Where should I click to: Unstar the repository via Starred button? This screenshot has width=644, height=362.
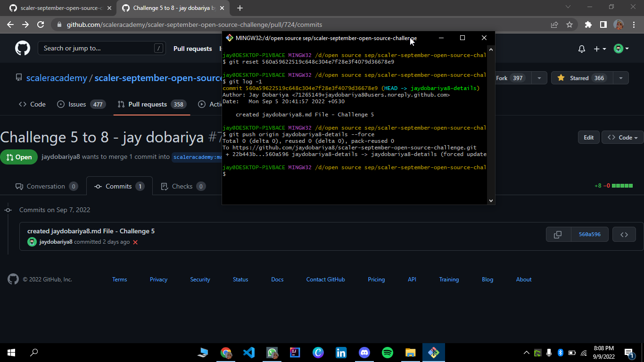point(588,78)
